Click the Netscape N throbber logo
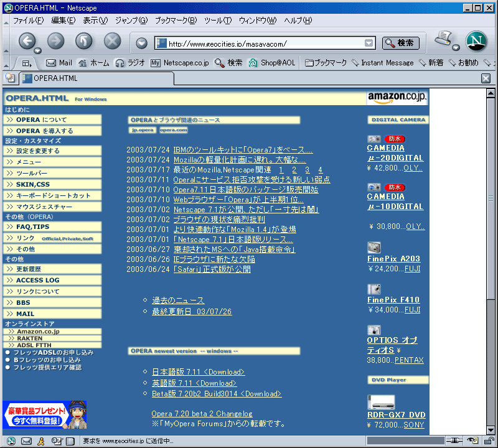 point(476,41)
